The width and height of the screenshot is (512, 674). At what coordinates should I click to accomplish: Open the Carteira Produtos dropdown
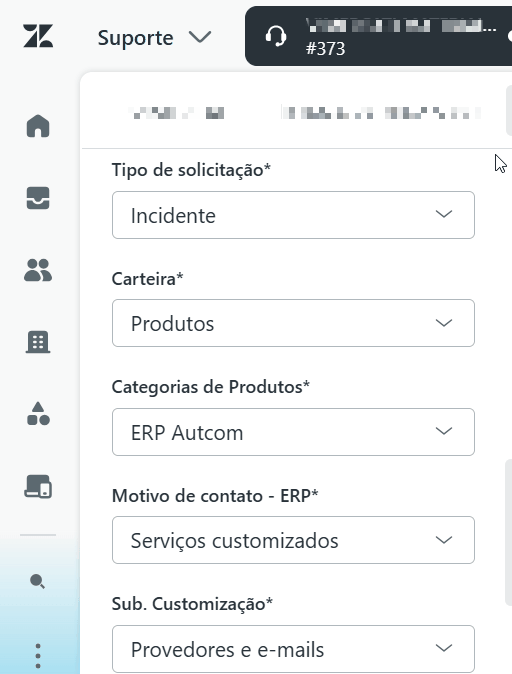tap(293, 323)
